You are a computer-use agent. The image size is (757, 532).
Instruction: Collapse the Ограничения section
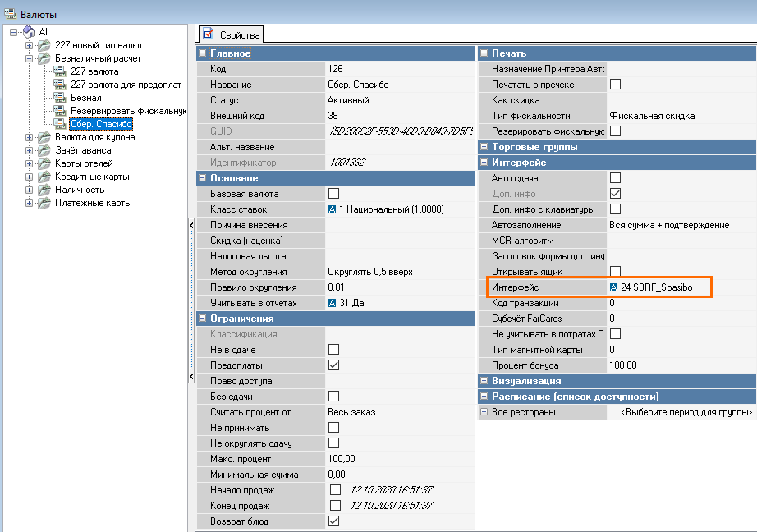pos(203,319)
